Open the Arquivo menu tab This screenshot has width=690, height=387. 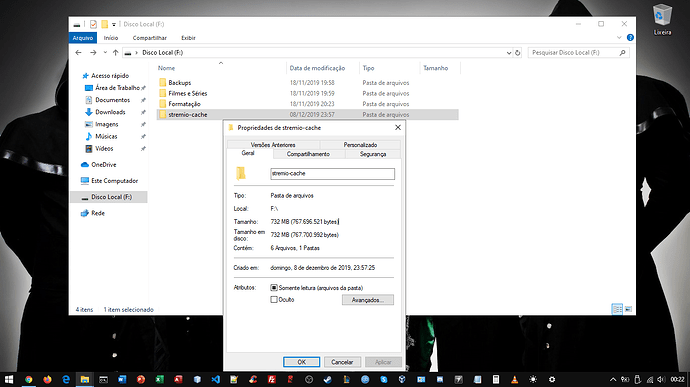83,38
